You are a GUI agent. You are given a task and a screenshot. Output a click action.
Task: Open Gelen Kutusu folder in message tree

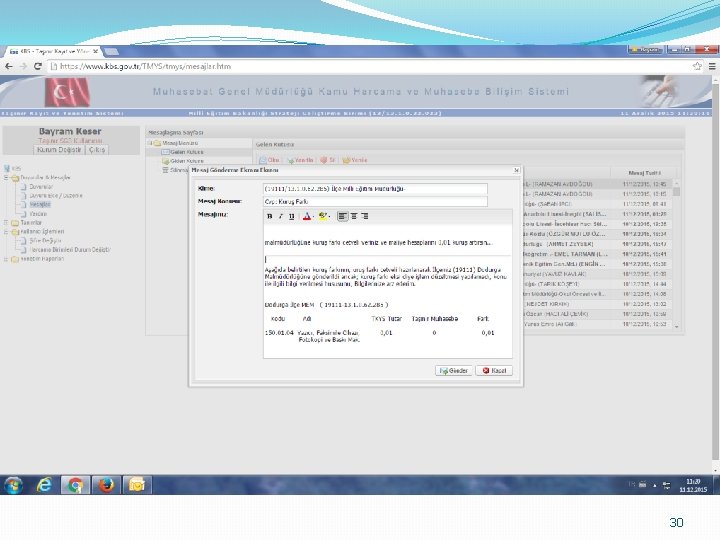186,152
